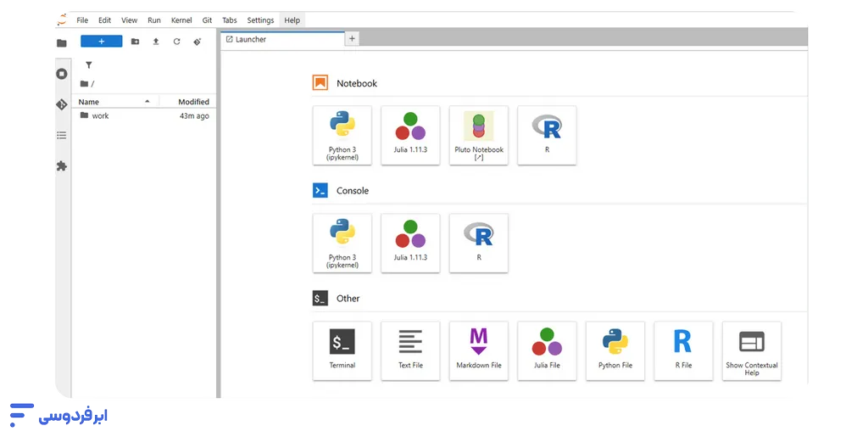
Task: Open the Extension Manager puzzle icon
Action: (61, 166)
